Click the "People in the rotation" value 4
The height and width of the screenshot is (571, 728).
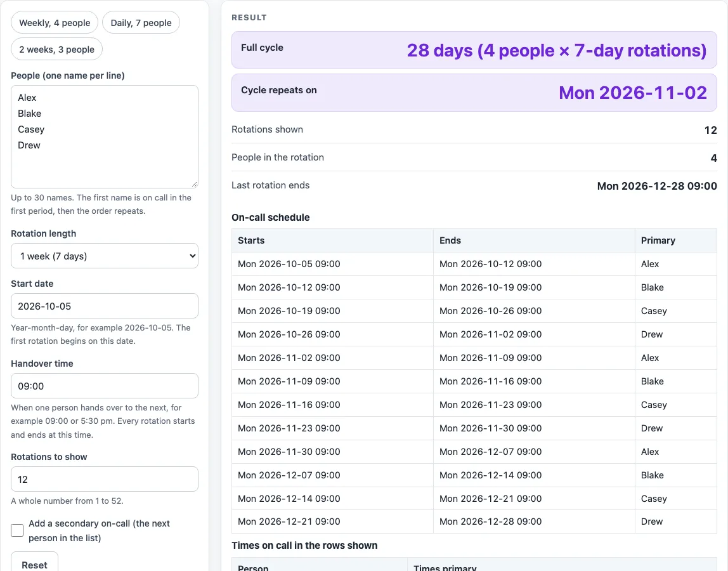tap(714, 158)
